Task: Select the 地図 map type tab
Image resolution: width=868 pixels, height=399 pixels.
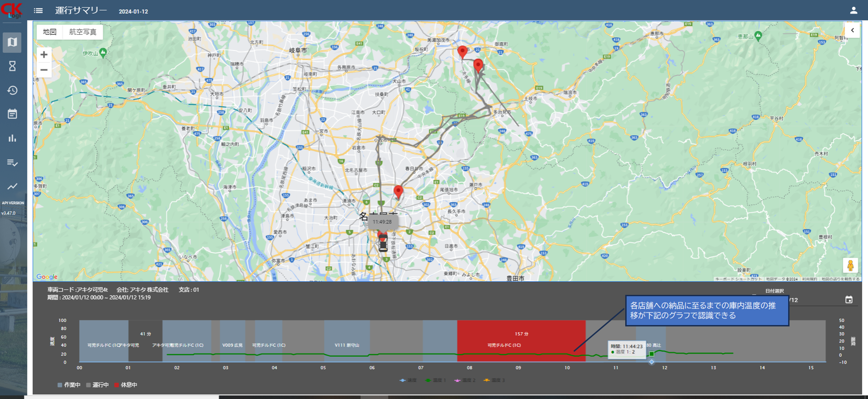Action: (x=50, y=32)
